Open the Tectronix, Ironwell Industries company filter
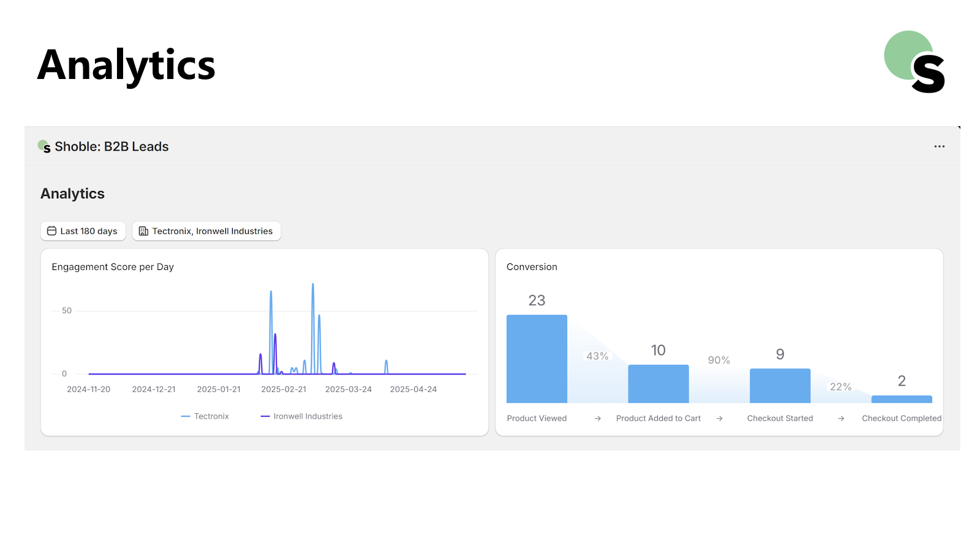This screenshot has width=980, height=551. pyautogui.click(x=206, y=231)
